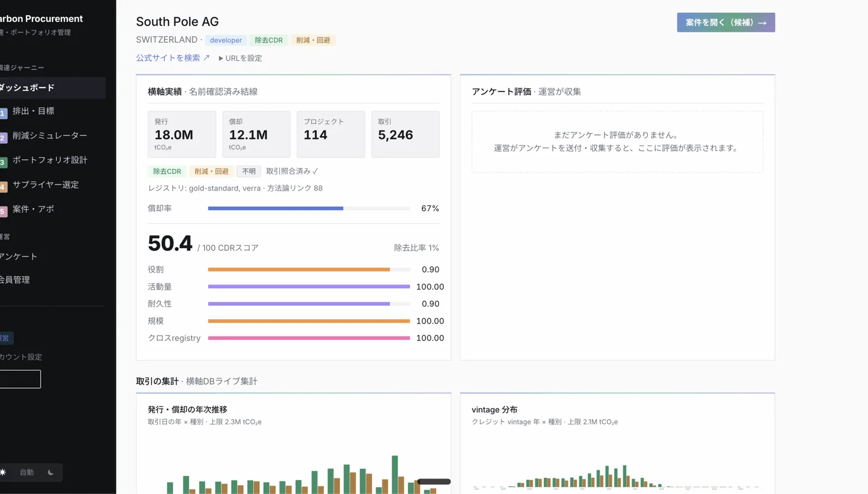868x494 pixels.
Task: Click vintage 分布 chart title
Action: pos(494,409)
